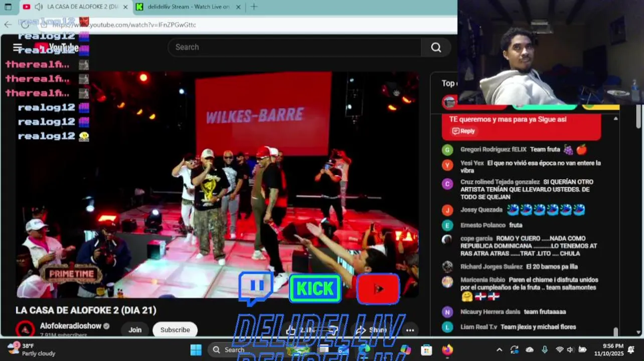Click the microphone tray icon
This screenshot has height=361, width=644.
coord(545,349)
